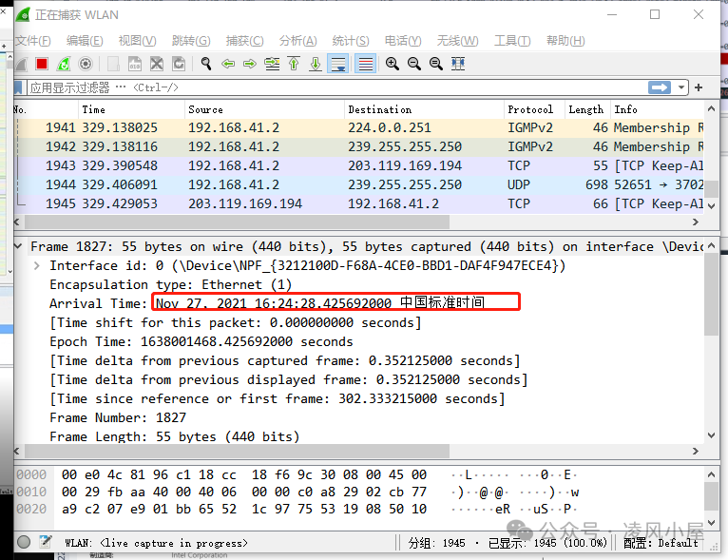
Task: Add a filter button with plus
Action: (699, 87)
